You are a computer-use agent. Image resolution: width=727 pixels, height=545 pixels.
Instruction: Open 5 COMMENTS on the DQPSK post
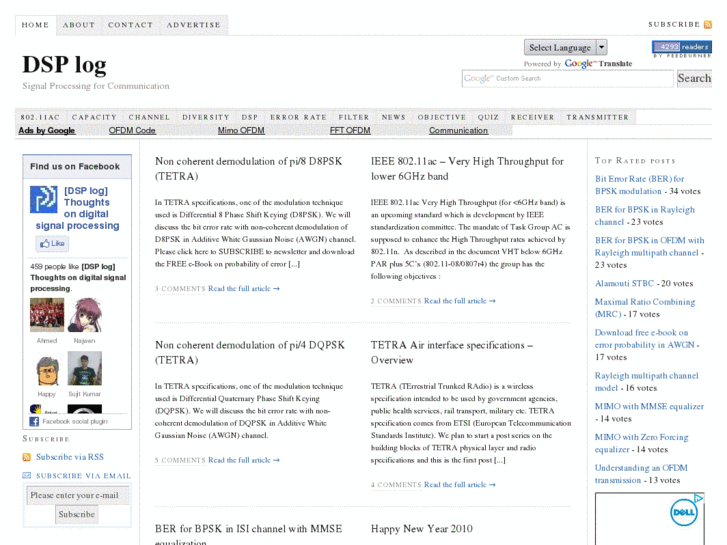point(180,460)
